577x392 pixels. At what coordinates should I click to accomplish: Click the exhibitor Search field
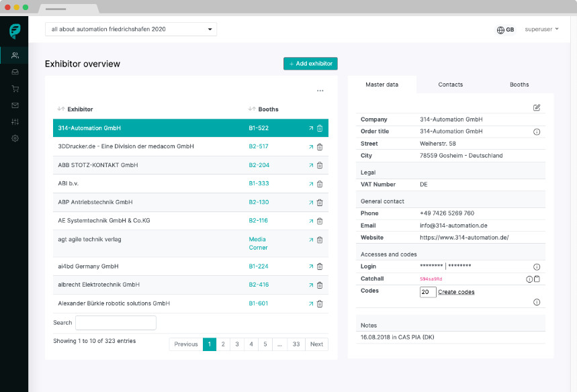click(x=116, y=323)
